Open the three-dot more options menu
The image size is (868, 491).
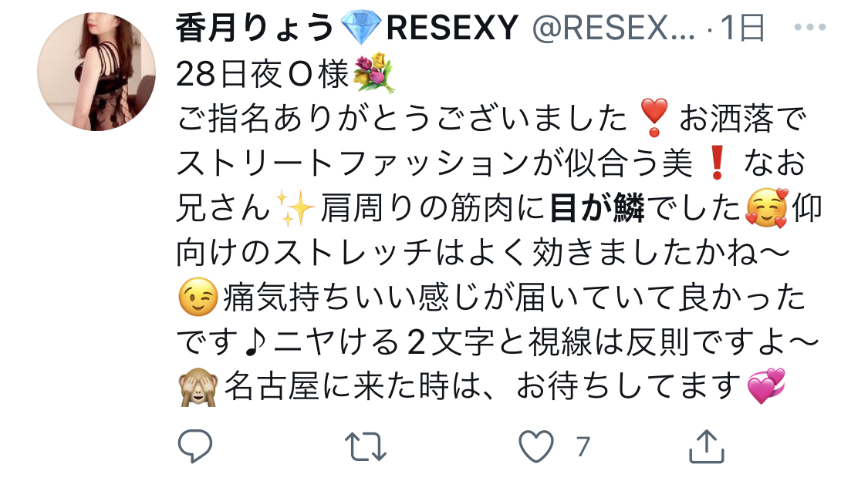pyautogui.click(x=810, y=26)
